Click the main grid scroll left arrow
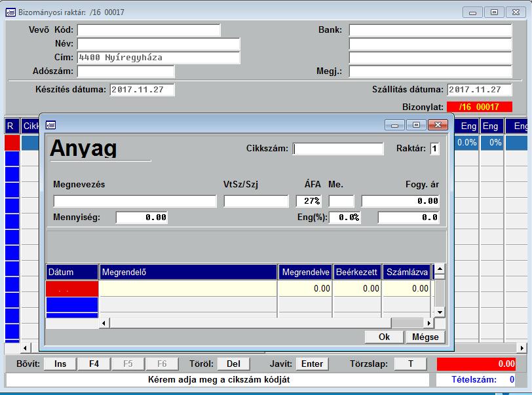The width and height of the screenshot is (532, 395). [25, 348]
